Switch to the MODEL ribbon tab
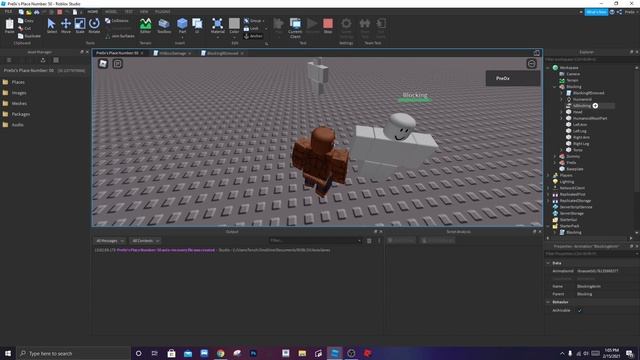This screenshot has height=360, width=640. [x=111, y=12]
